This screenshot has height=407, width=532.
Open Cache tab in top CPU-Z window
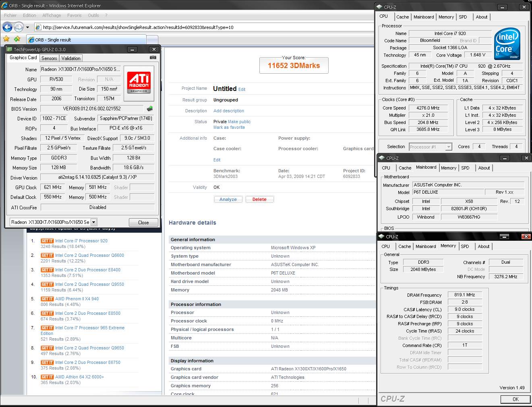click(402, 17)
